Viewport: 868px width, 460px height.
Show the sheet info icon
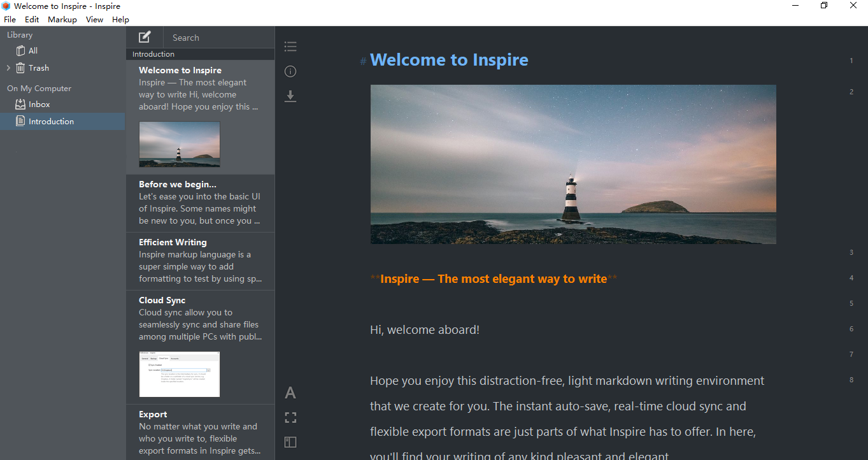point(290,71)
